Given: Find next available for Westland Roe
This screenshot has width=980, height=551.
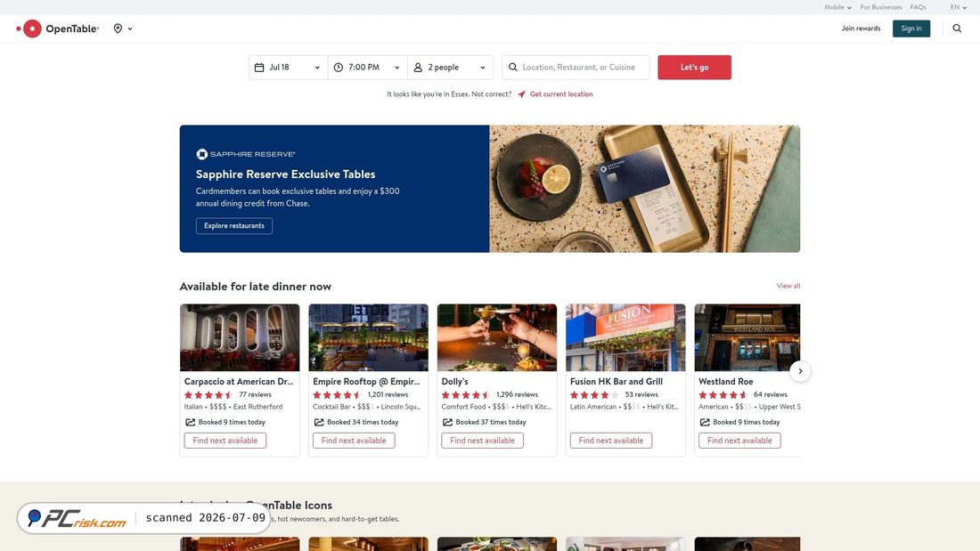Looking at the screenshot, I should click(739, 441).
